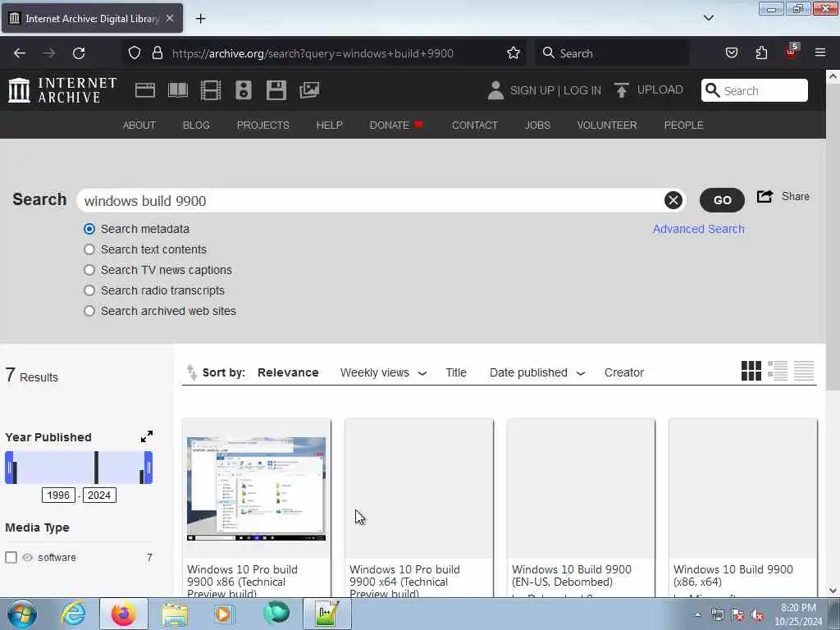Check the software media type box
The width and height of the screenshot is (840, 630).
11,557
